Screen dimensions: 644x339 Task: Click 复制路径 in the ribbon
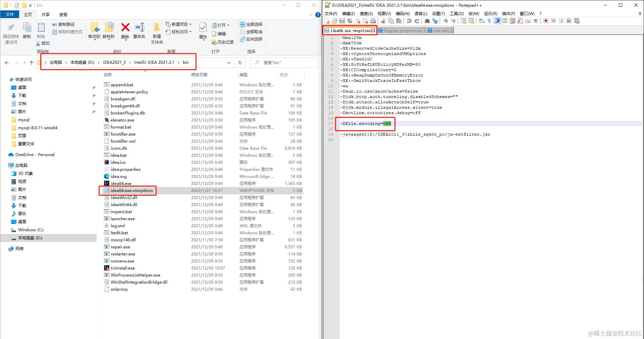[63, 25]
